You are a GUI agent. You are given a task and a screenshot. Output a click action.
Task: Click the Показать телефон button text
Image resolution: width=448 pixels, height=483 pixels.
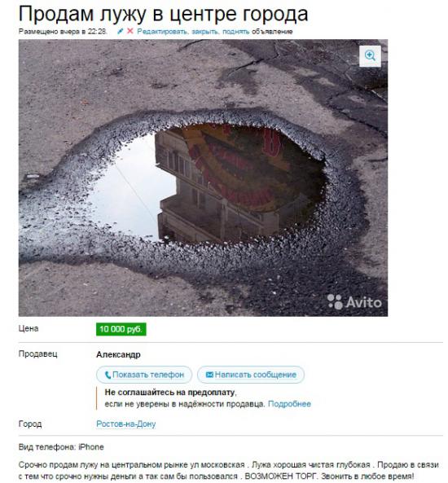(x=148, y=375)
